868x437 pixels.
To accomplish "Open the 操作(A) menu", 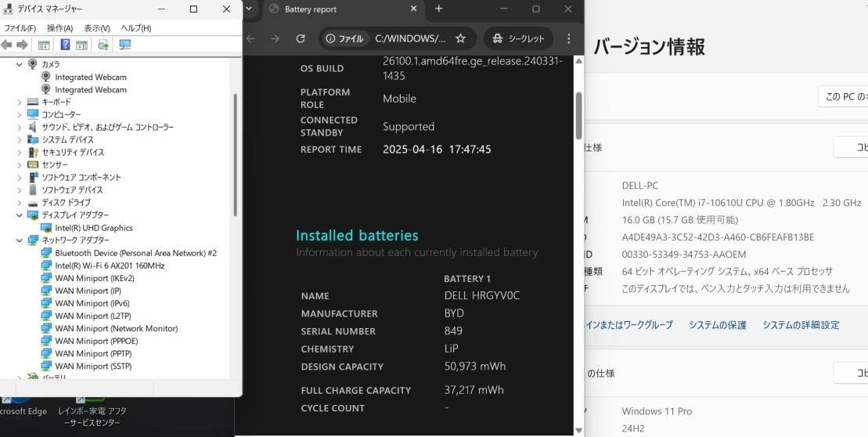I will pyautogui.click(x=59, y=28).
